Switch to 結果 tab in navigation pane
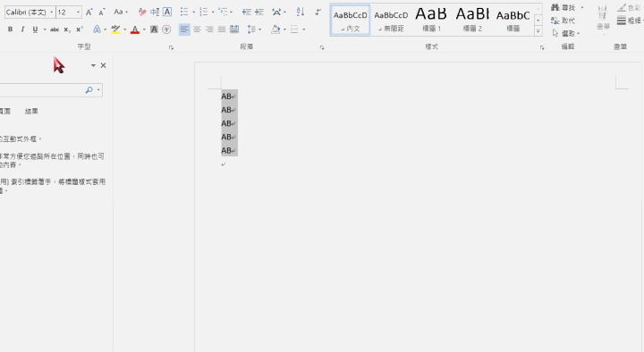Viewport: 644px width, 352px height. tap(31, 111)
